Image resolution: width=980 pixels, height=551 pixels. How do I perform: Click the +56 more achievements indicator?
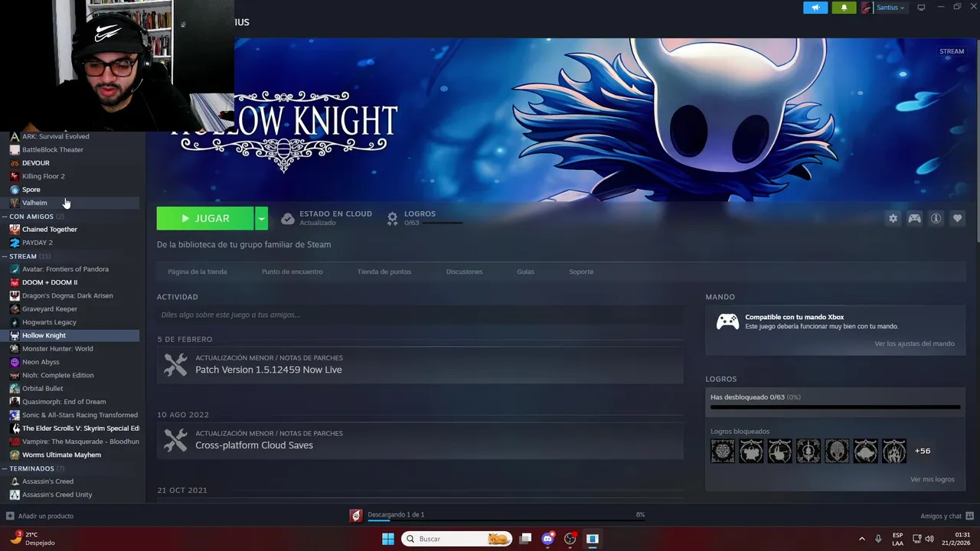(x=923, y=451)
